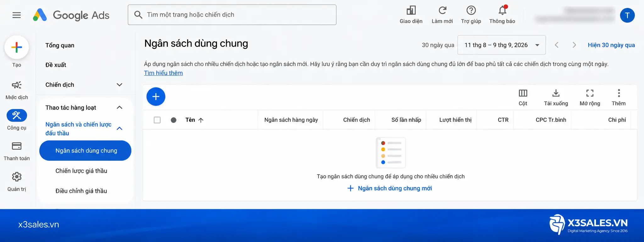Open Điều chỉnh giá thầu page
This screenshot has height=242, width=644.
(x=81, y=191)
